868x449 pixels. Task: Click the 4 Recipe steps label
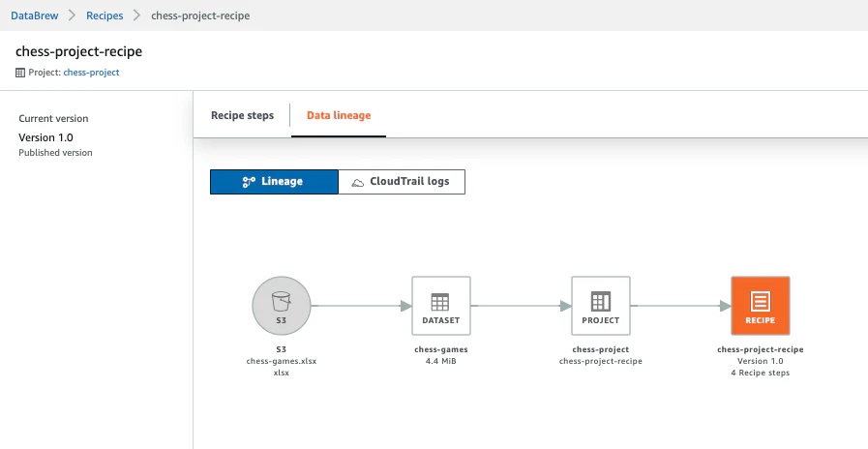click(760, 373)
